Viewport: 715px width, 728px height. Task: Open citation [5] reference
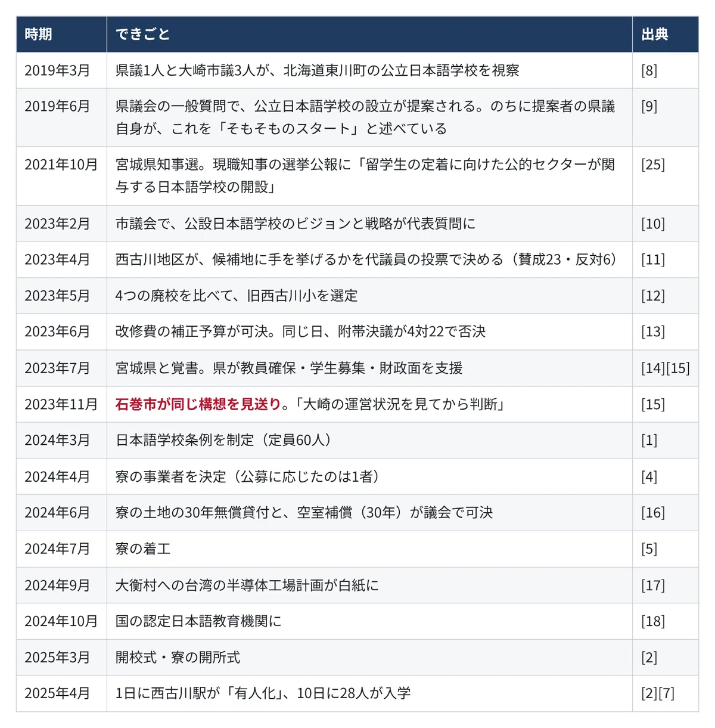[x=649, y=549]
